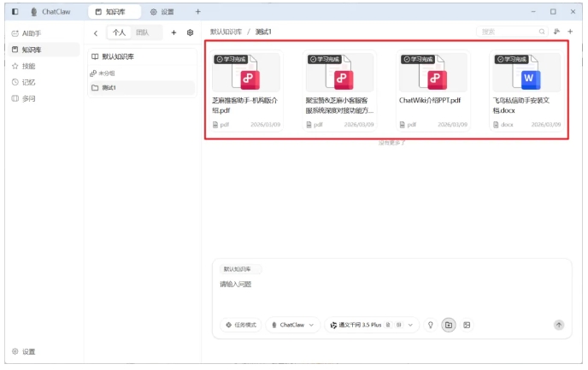This screenshot has width=588, height=370.
Task: Click 学习完成 badge on 芝麻推客助手 pdf
Action: pos(231,59)
